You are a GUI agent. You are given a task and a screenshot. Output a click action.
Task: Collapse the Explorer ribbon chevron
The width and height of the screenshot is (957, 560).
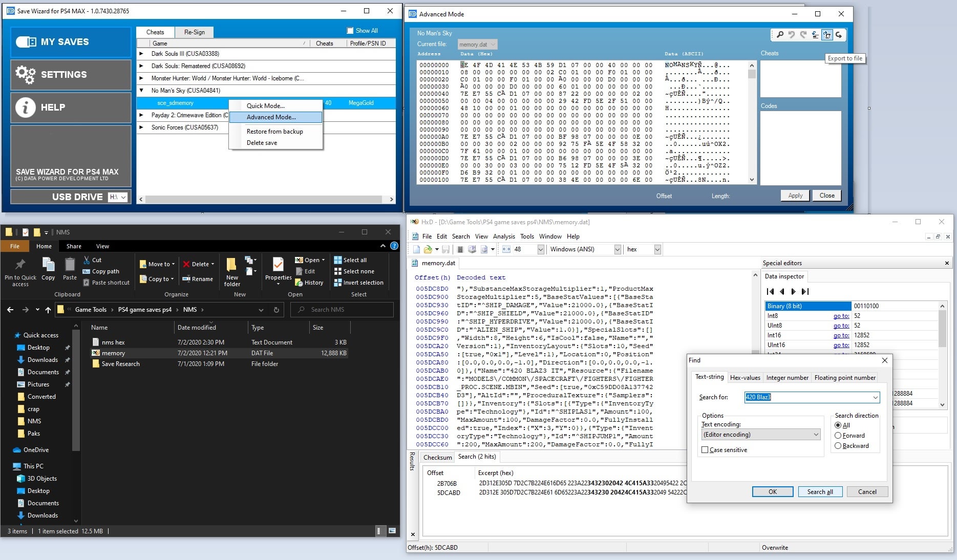(x=382, y=246)
